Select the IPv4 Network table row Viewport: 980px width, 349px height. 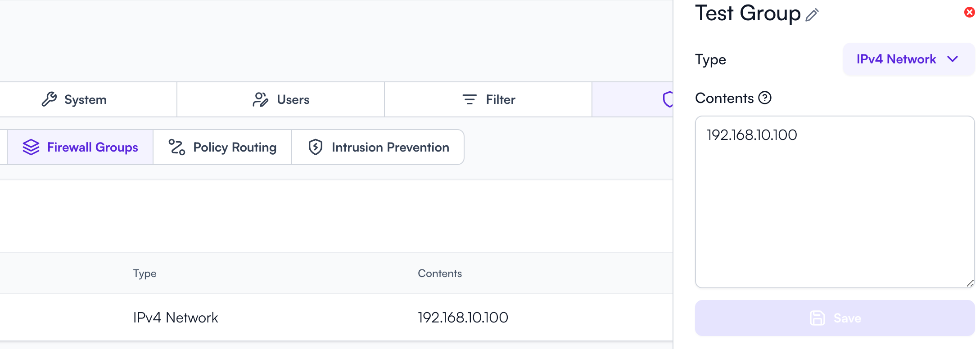(176, 318)
